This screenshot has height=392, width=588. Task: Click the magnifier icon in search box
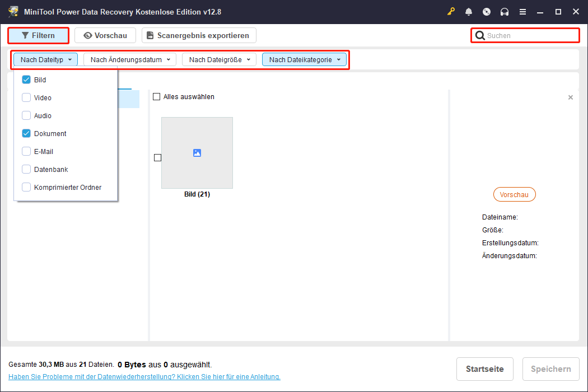coord(480,36)
